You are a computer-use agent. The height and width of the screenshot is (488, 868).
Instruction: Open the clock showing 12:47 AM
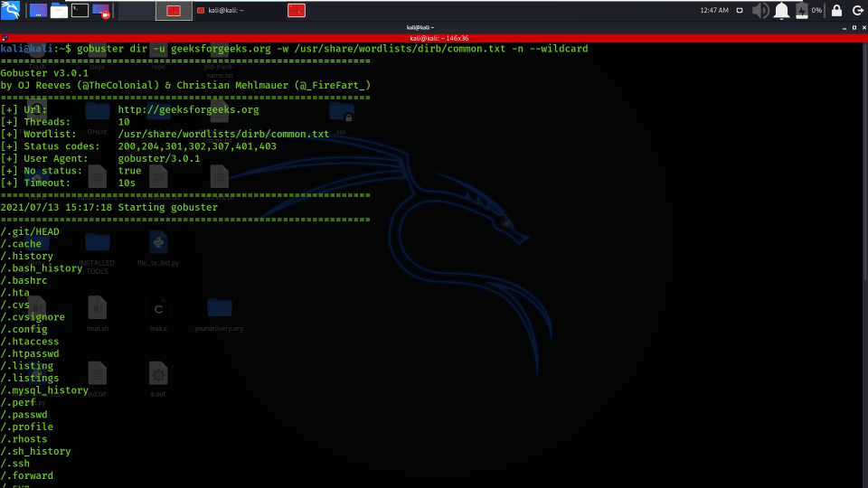(714, 11)
